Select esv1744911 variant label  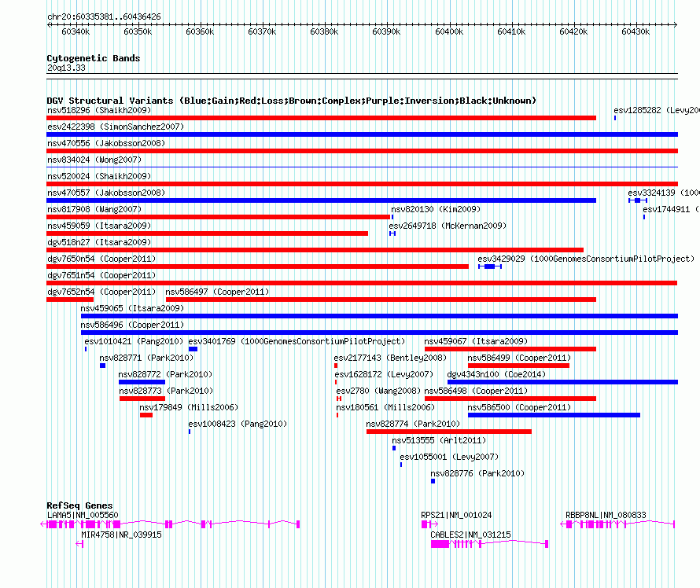(671, 209)
